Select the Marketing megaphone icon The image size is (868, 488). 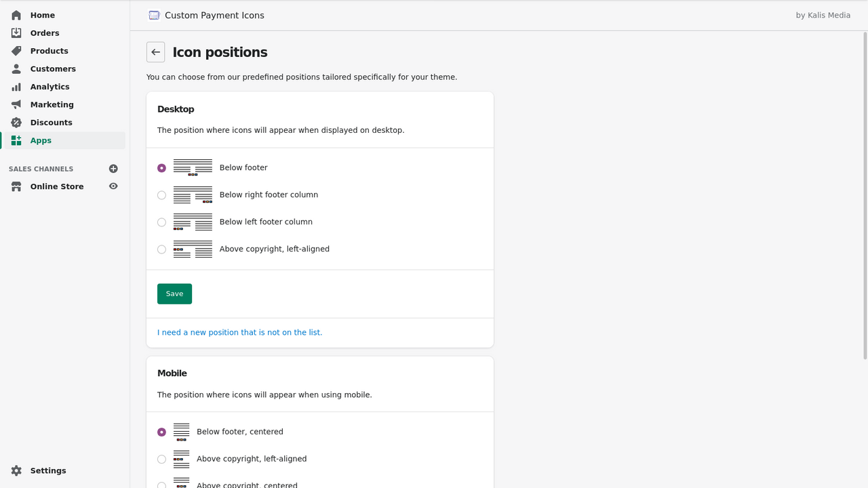coord(15,104)
